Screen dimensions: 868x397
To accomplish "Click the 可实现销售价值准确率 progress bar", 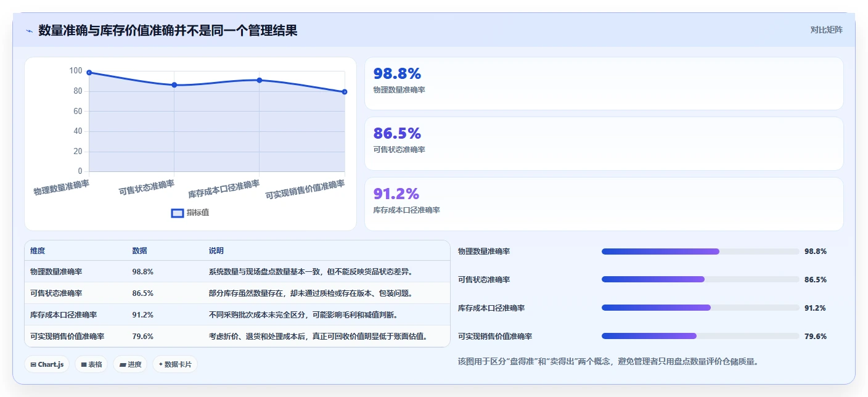I will point(700,337).
